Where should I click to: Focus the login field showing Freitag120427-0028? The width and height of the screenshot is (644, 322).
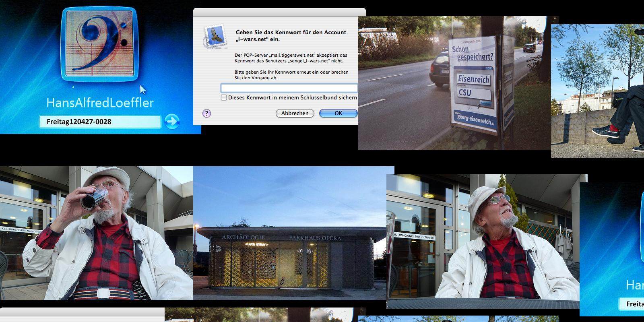pos(100,122)
